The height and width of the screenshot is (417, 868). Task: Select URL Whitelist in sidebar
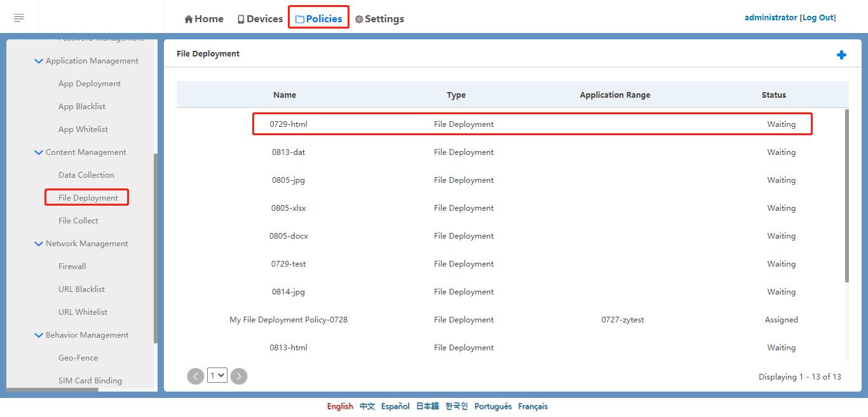click(x=83, y=312)
